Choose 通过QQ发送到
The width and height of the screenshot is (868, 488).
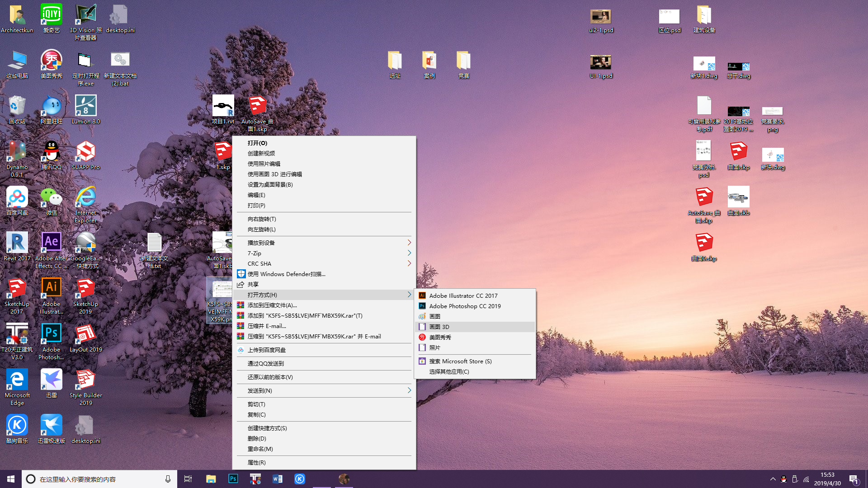324,363
